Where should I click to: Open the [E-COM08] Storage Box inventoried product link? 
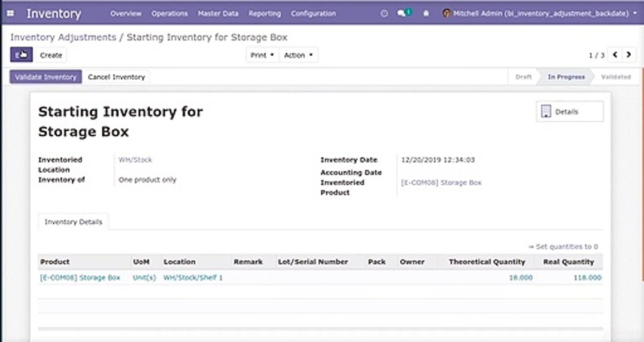pyautogui.click(x=442, y=182)
